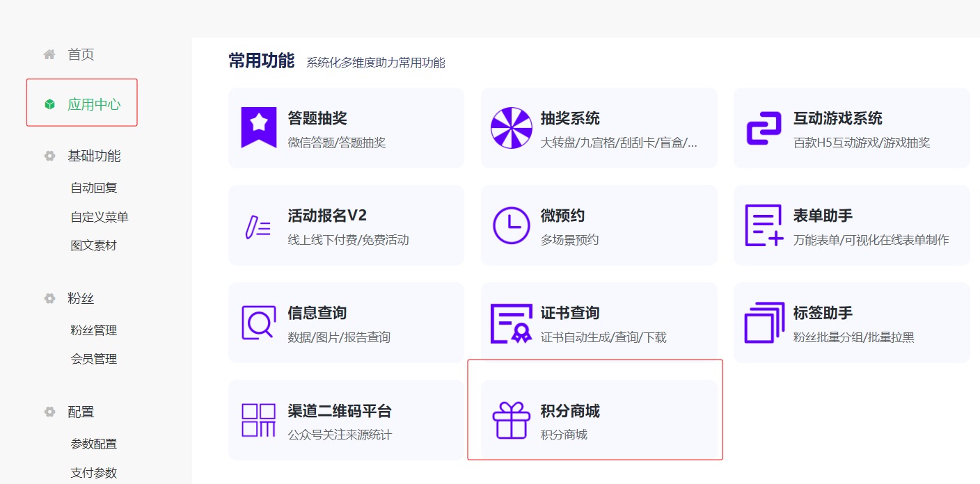Click the text 粉丝批量分组/批量拉黑

pyautogui.click(x=854, y=337)
